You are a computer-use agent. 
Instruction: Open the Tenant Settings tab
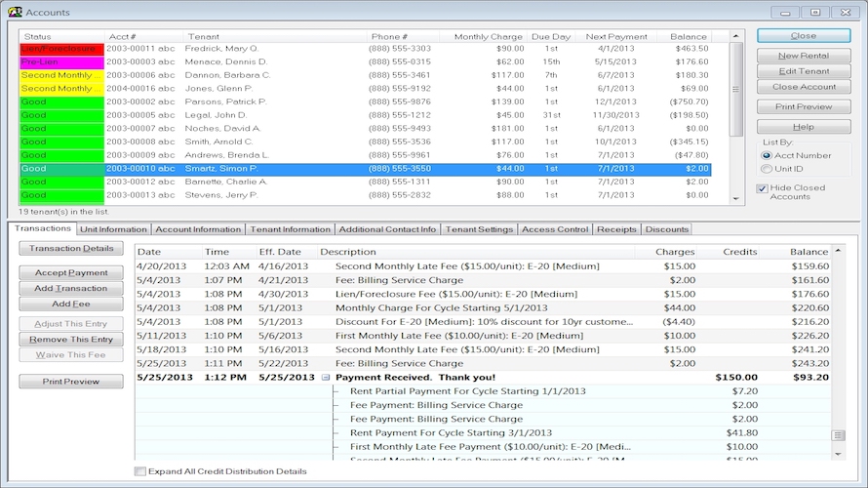(478, 229)
